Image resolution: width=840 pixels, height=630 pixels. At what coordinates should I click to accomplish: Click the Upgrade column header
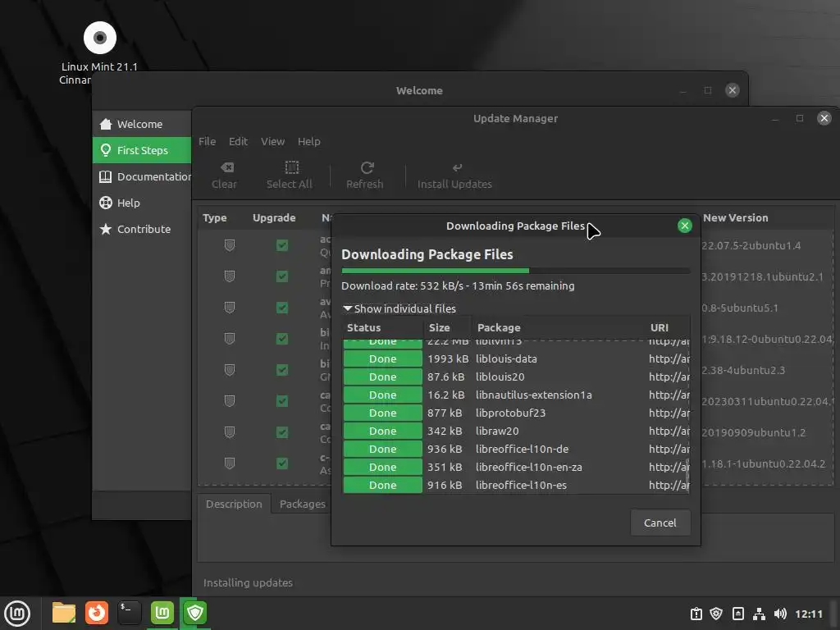274,218
